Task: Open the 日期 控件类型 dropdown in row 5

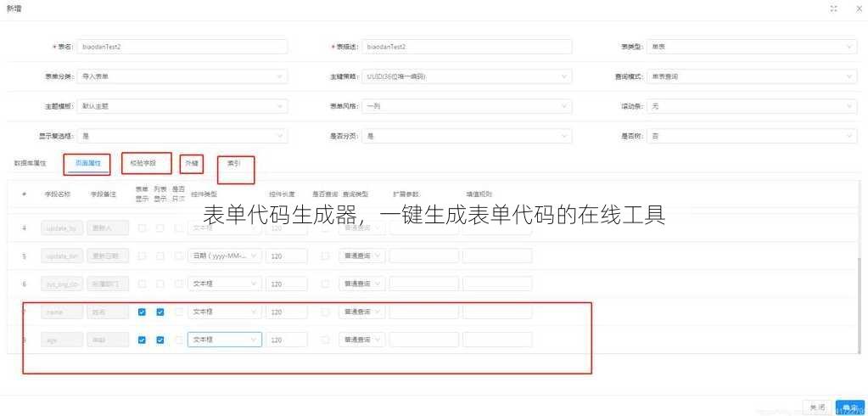Action: coord(225,256)
